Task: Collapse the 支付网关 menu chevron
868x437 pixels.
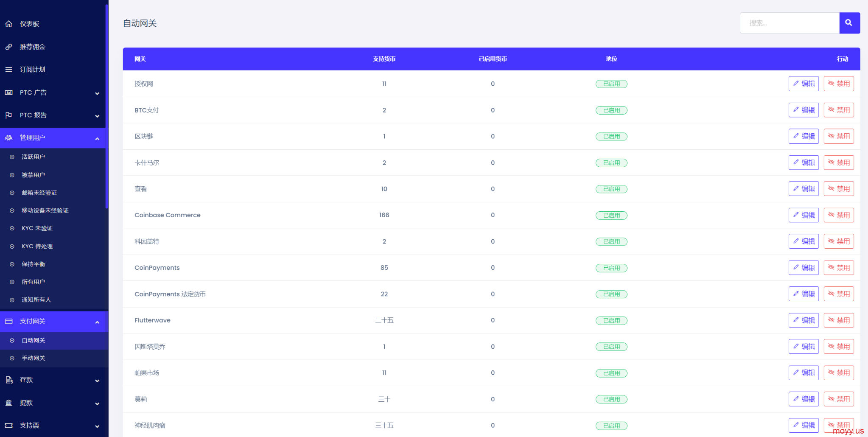Action: pos(97,322)
